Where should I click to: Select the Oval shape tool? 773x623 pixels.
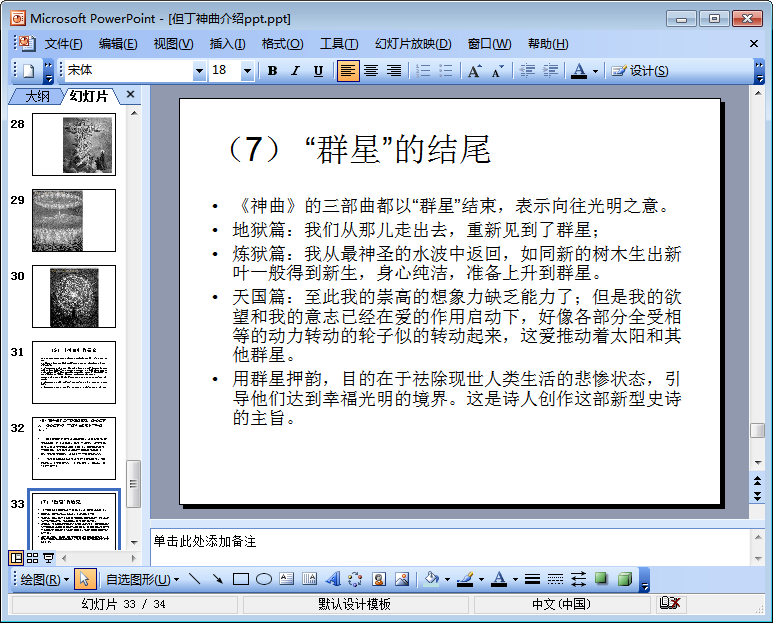(264, 579)
